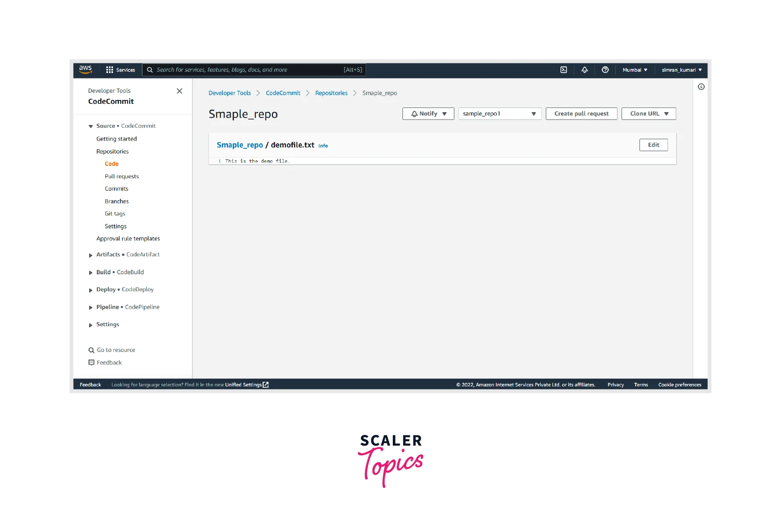Select Commits in the sidebar navigation
This screenshot has width=781, height=532.
(116, 188)
